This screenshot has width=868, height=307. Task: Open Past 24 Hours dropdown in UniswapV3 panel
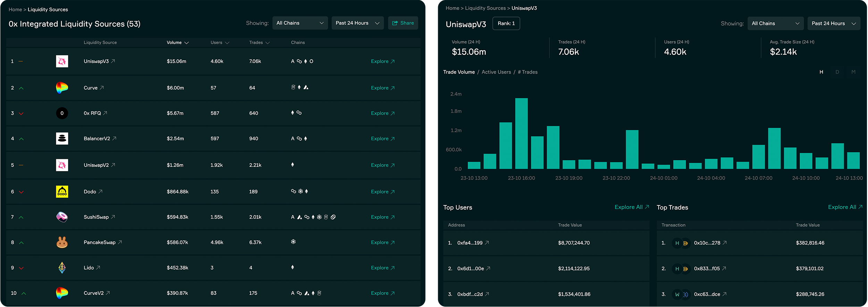(833, 24)
